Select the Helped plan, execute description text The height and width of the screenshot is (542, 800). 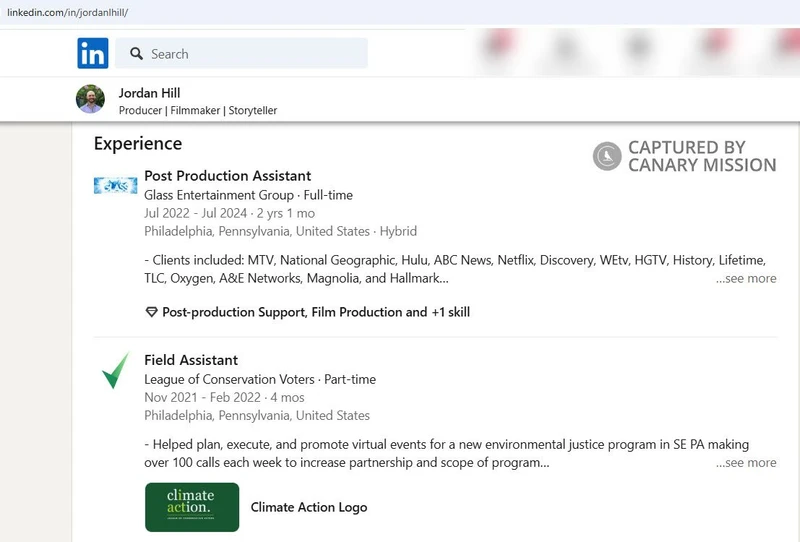pos(446,454)
